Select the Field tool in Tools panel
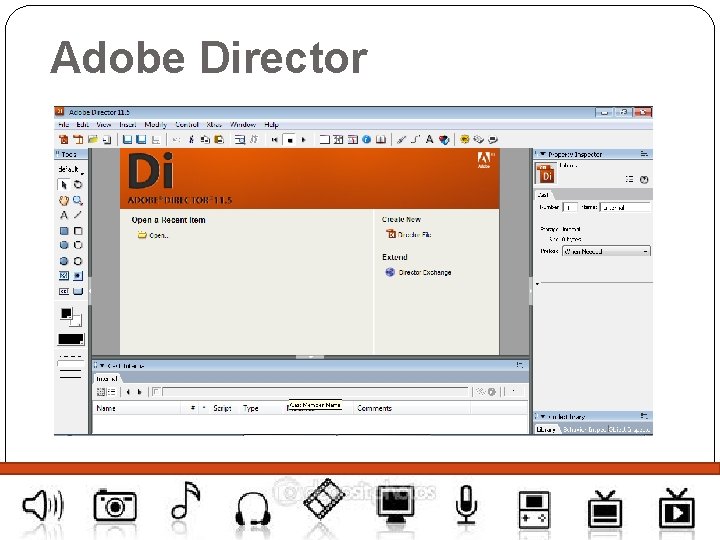This screenshot has height=540, width=720. [64, 291]
